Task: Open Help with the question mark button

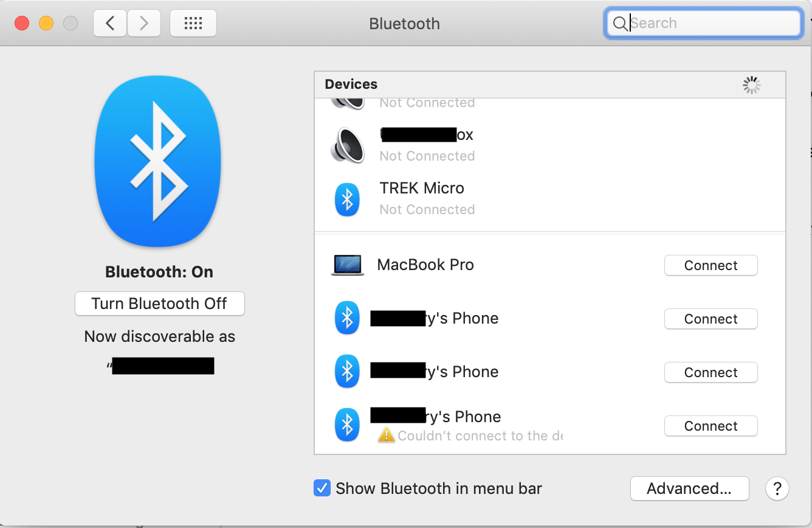Action: pos(777,488)
